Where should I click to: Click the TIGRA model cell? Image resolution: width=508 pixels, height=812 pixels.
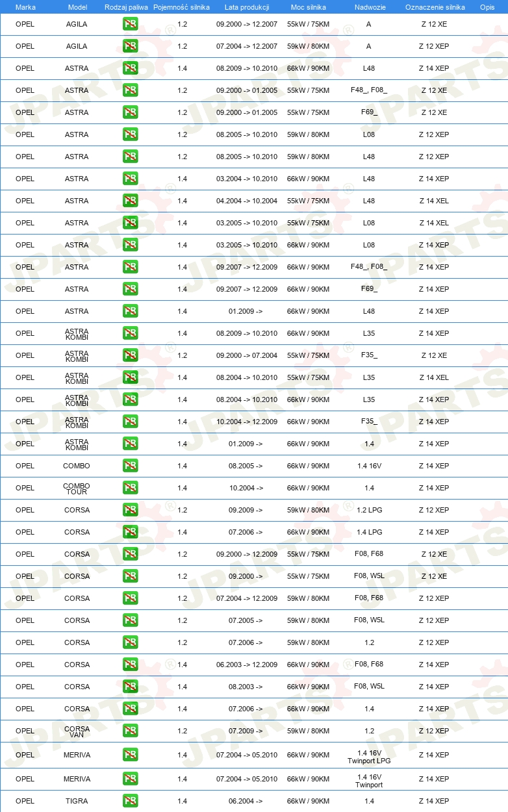click(77, 801)
